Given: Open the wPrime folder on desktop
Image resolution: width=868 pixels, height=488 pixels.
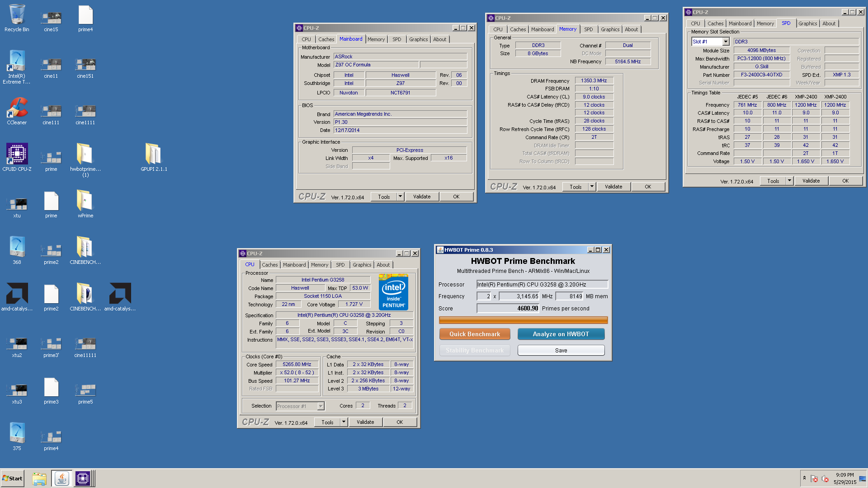Looking at the screenshot, I should click(85, 203).
